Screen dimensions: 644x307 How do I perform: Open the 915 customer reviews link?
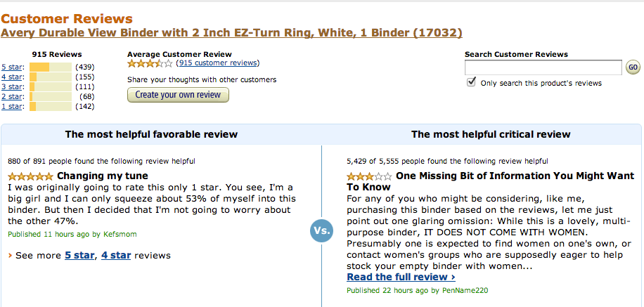(x=217, y=63)
